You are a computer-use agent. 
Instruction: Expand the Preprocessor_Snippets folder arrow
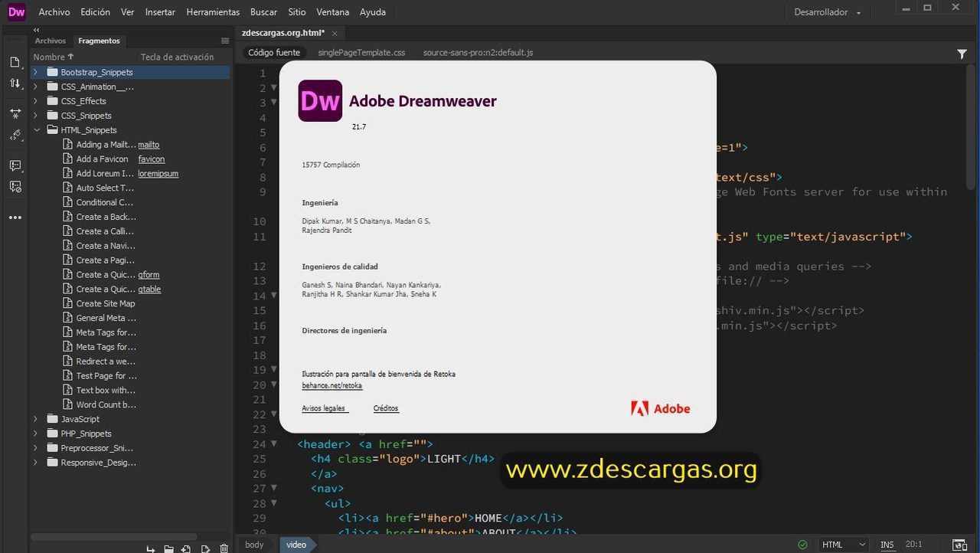click(36, 448)
